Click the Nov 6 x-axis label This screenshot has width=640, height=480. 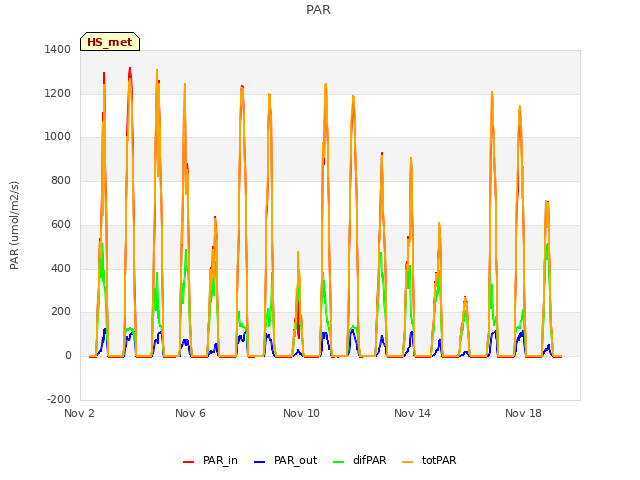tap(190, 413)
